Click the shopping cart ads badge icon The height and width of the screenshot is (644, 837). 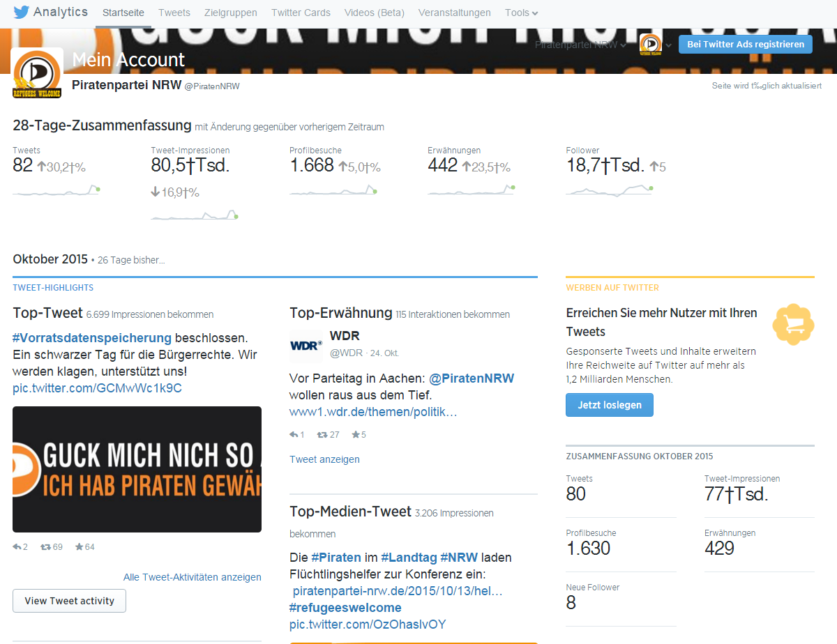(794, 324)
